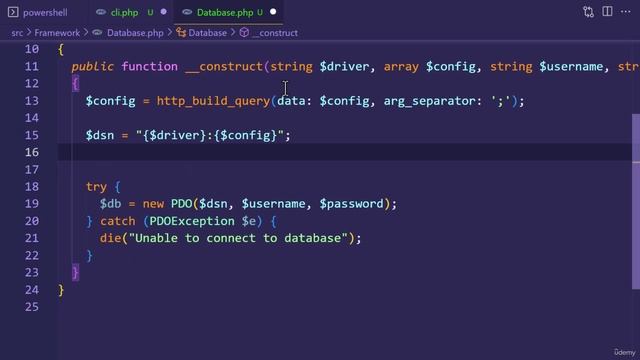Open the Database class breadcrumb
The width and height of the screenshot is (640, 360).
[207, 33]
